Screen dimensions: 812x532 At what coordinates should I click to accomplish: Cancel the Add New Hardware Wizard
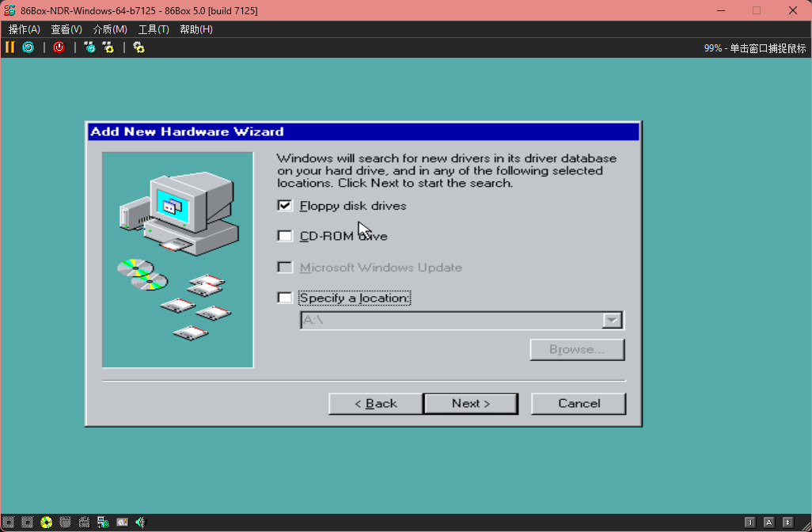click(579, 404)
